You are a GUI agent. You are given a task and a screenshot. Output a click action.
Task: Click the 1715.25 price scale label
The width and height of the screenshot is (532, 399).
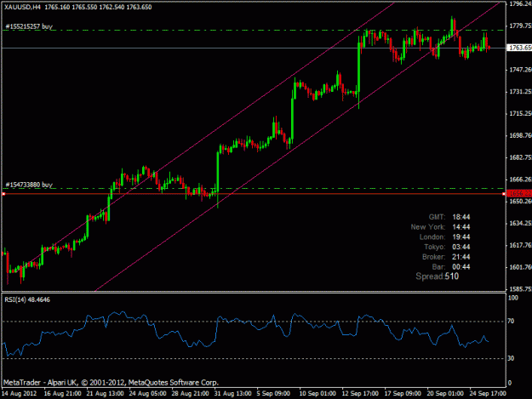pyautogui.click(x=520, y=113)
